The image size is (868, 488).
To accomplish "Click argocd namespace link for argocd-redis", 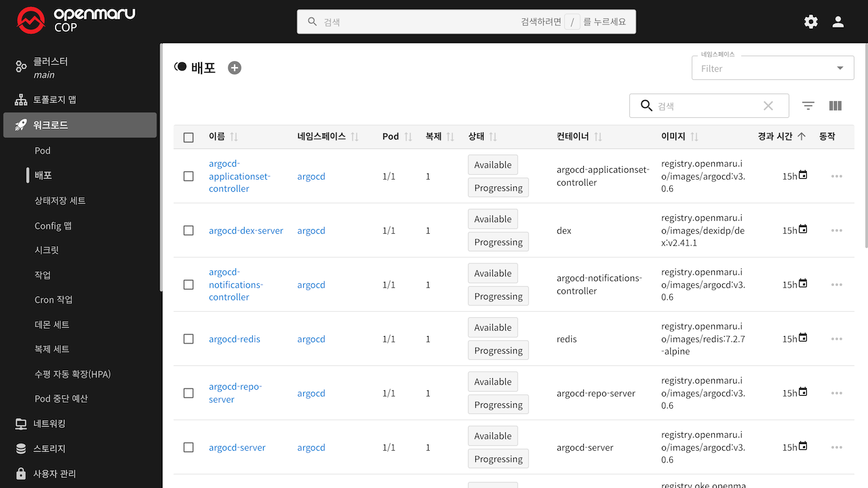I will point(311,339).
